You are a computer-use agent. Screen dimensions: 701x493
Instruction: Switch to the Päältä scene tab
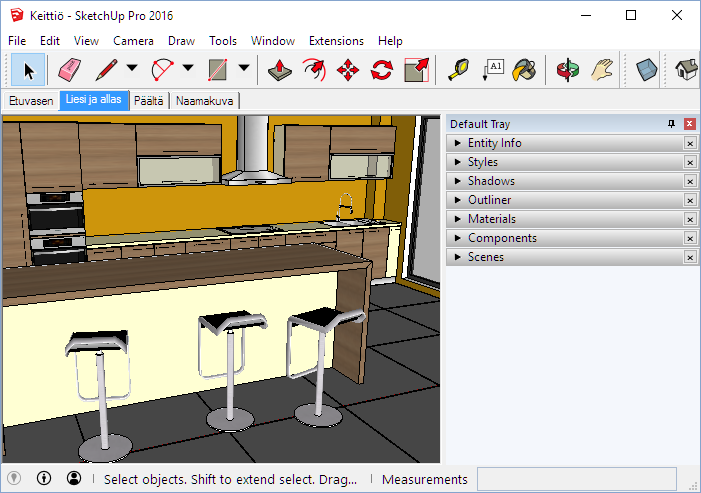coord(149,101)
